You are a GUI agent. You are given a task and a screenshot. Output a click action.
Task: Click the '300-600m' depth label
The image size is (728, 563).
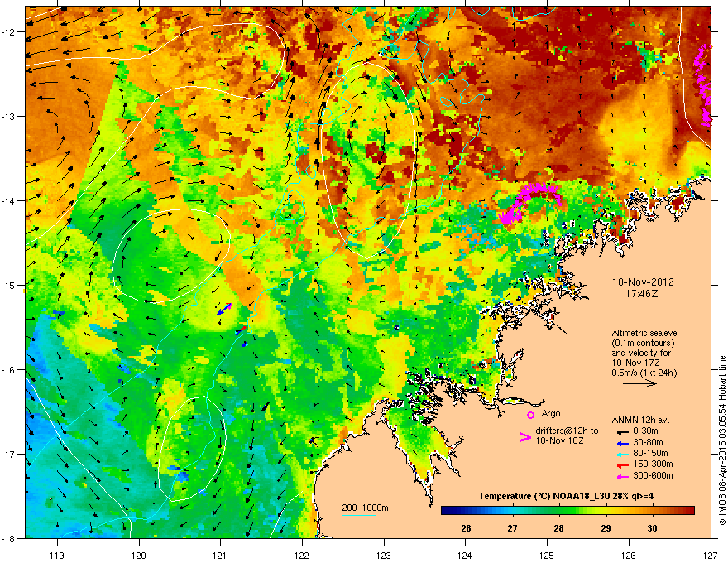coord(653,476)
